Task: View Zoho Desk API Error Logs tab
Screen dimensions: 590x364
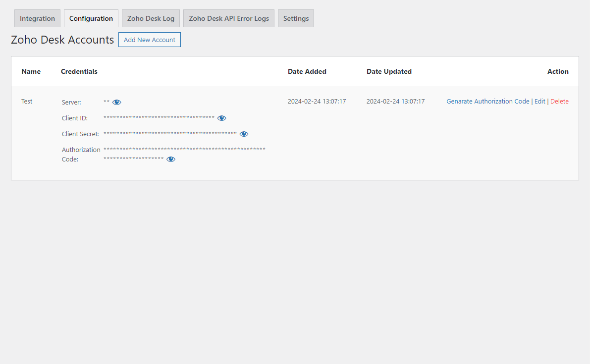Action: coord(229,18)
